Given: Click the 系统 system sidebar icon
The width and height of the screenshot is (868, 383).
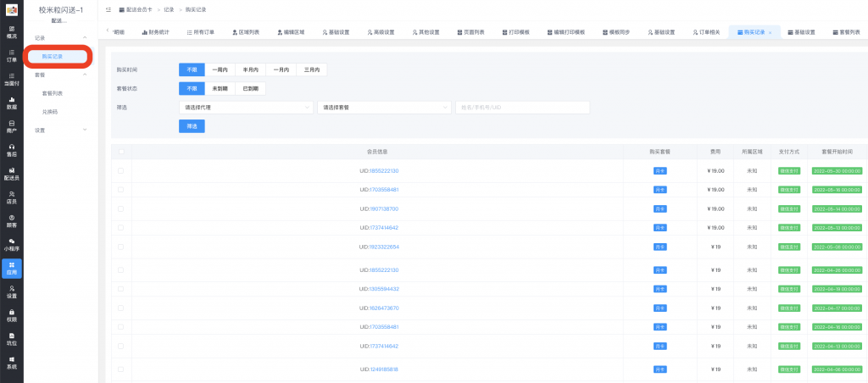Looking at the screenshot, I should pyautogui.click(x=11, y=363).
